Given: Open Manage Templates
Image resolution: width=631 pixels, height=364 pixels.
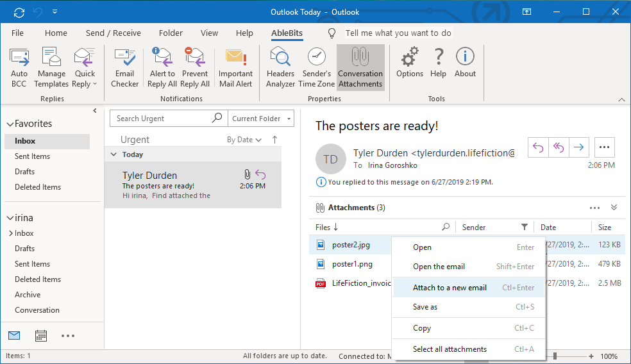Looking at the screenshot, I should click(x=51, y=67).
